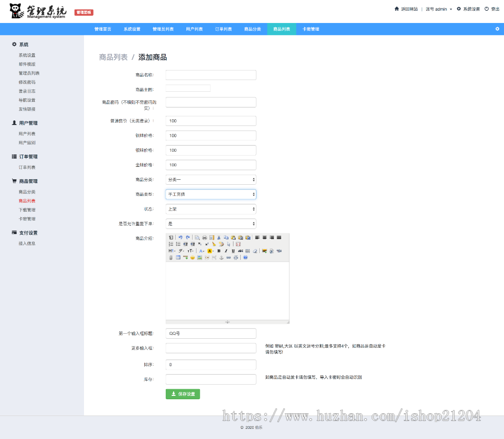Open 下载管理 in the sidebar
Image resolution: width=504 pixels, height=439 pixels.
tap(27, 210)
